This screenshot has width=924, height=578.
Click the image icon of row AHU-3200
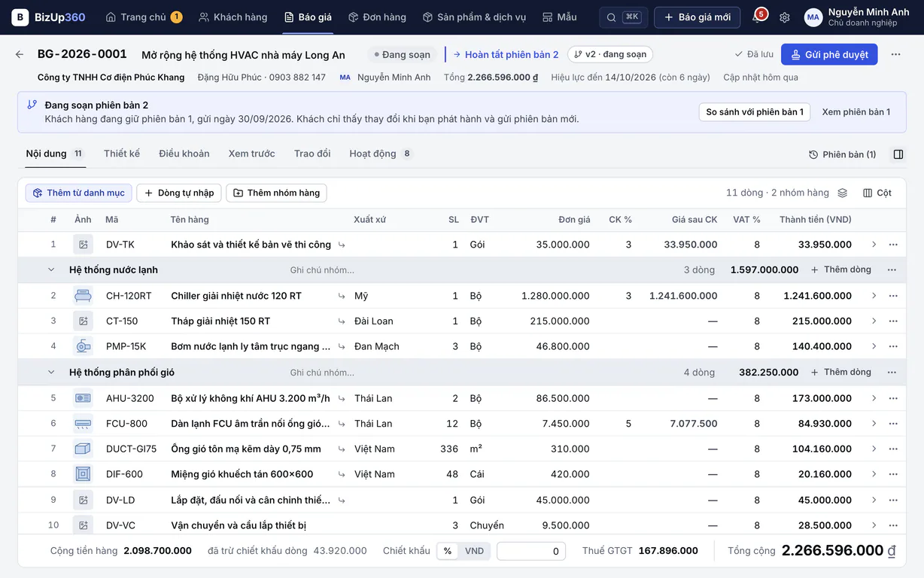pyautogui.click(x=83, y=398)
